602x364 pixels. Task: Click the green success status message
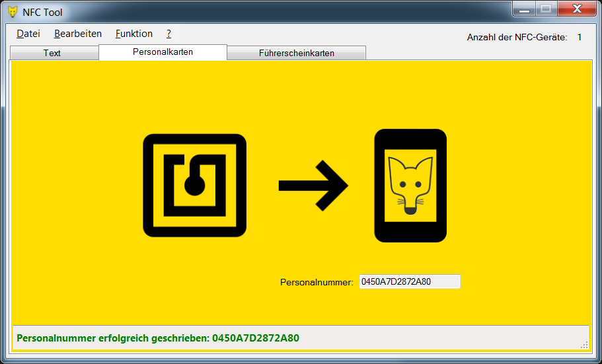coord(158,338)
